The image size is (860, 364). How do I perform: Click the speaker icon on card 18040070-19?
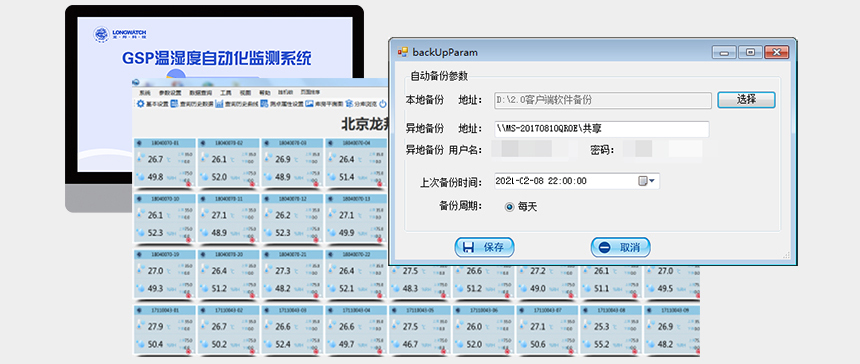click(x=138, y=254)
